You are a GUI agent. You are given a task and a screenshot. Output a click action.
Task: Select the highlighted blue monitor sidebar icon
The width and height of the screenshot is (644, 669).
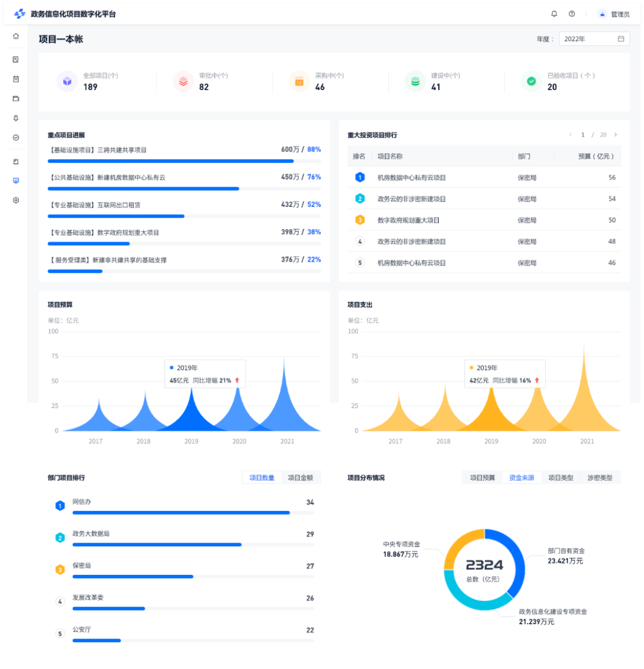pyautogui.click(x=16, y=180)
